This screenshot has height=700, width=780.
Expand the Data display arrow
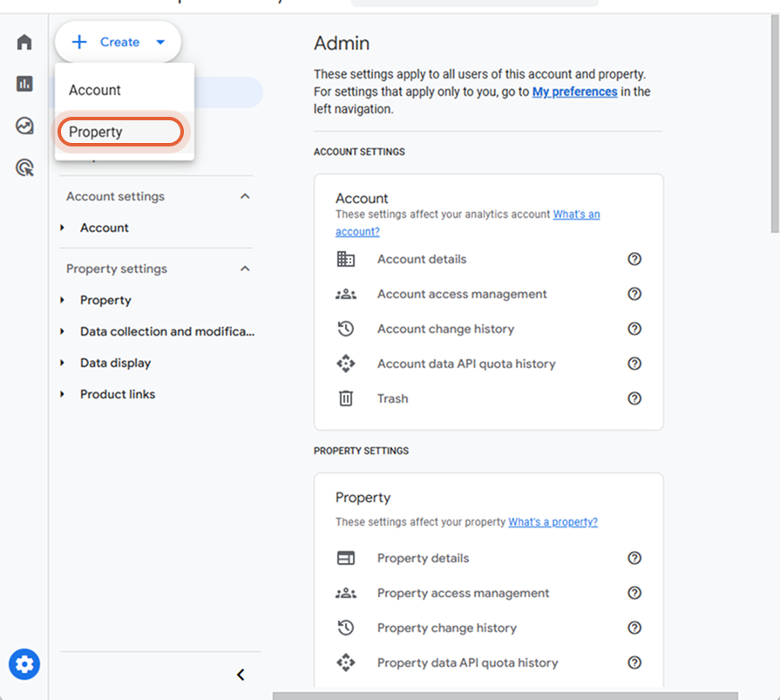tap(62, 363)
